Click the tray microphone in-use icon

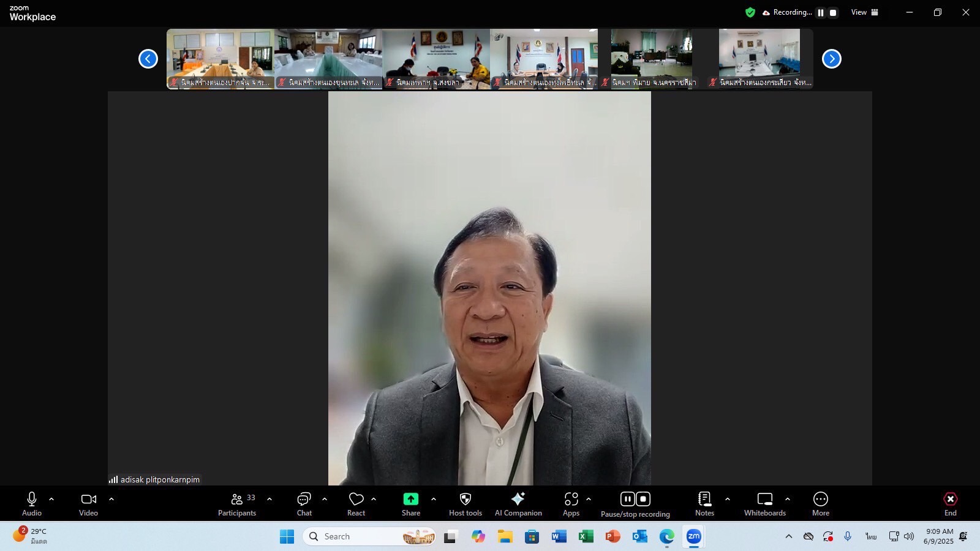click(x=848, y=536)
